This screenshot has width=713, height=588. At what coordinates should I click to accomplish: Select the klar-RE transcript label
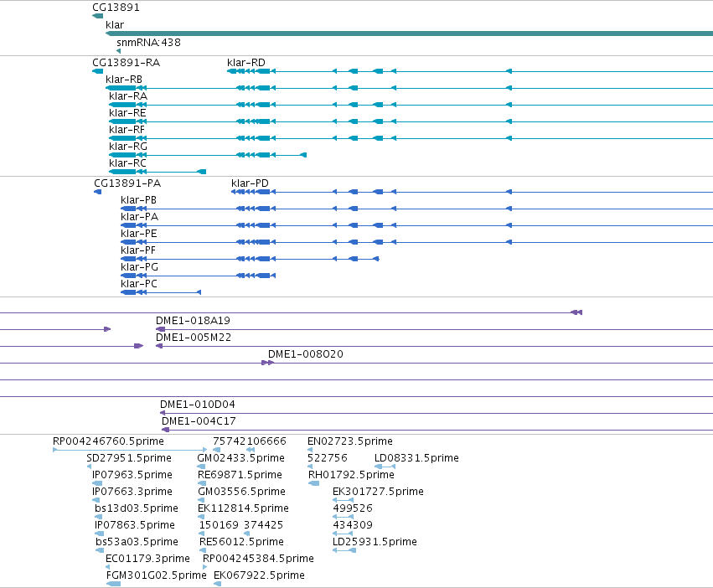pyautogui.click(x=127, y=113)
